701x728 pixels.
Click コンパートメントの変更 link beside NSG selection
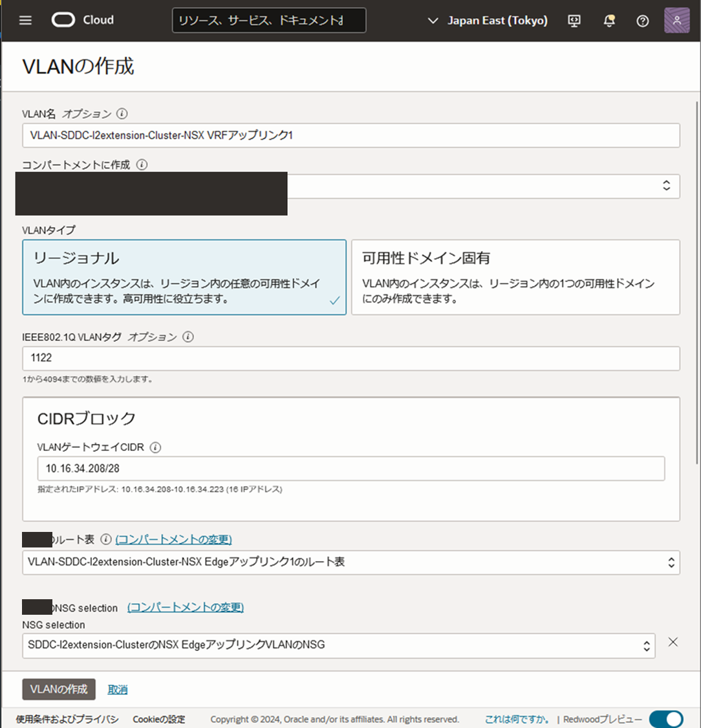click(186, 607)
